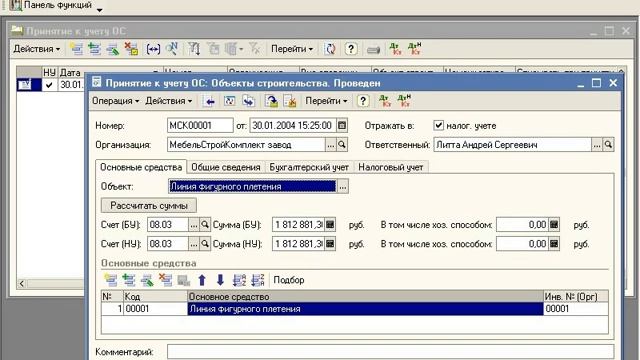Open organization record with magnifier icon

[x=342, y=144]
